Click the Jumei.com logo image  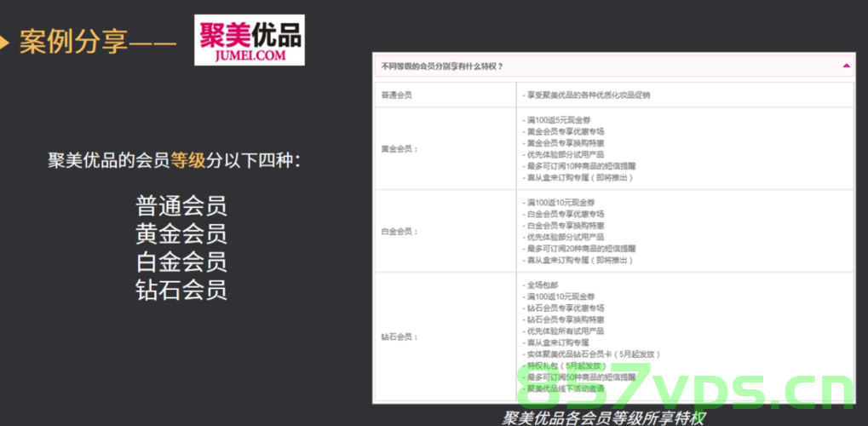point(249,40)
